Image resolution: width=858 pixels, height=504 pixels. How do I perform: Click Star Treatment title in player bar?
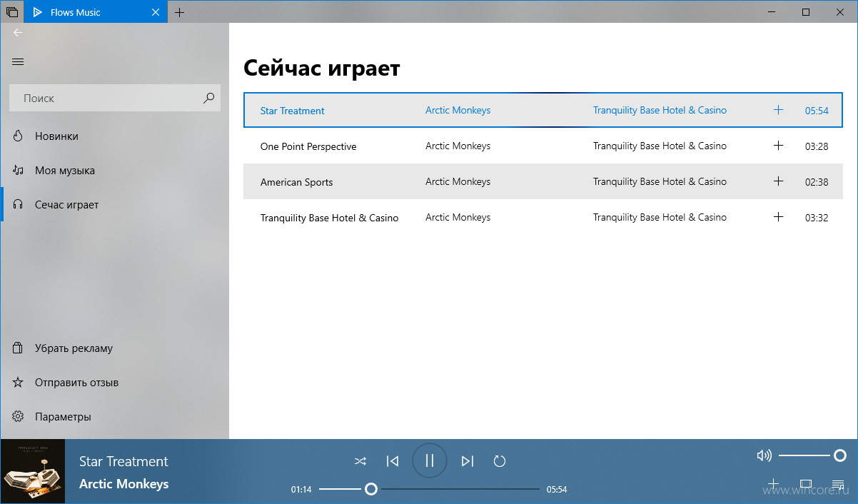click(123, 461)
